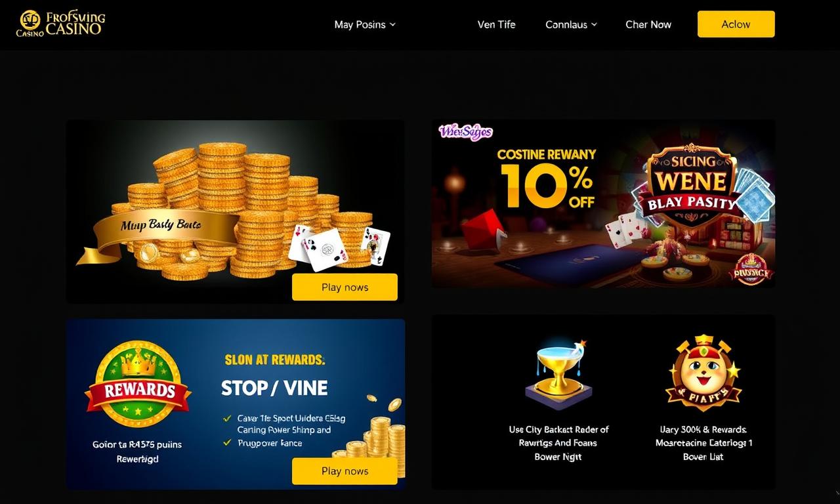This screenshot has height=504, width=840.
Task: Open the Cher Now menu item
Action: coord(648,24)
